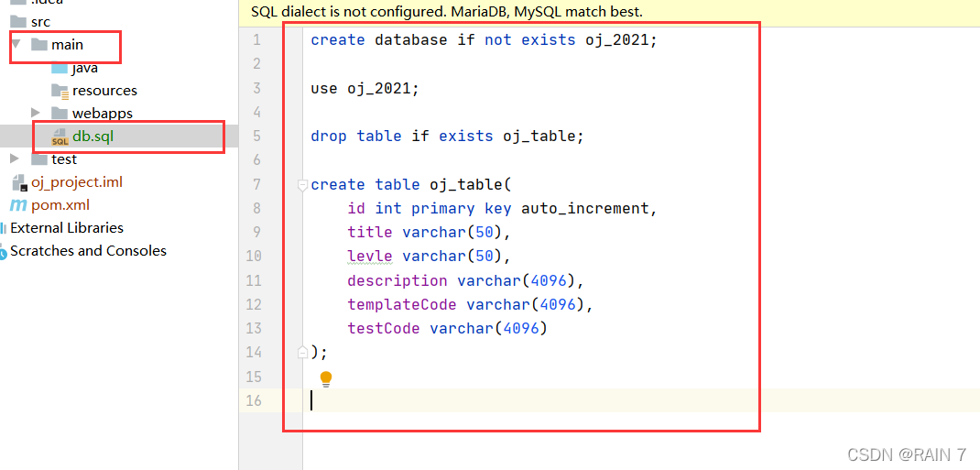The height and width of the screenshot is (470, 980).
Task: Select the test folder
Action: [64, 158]
